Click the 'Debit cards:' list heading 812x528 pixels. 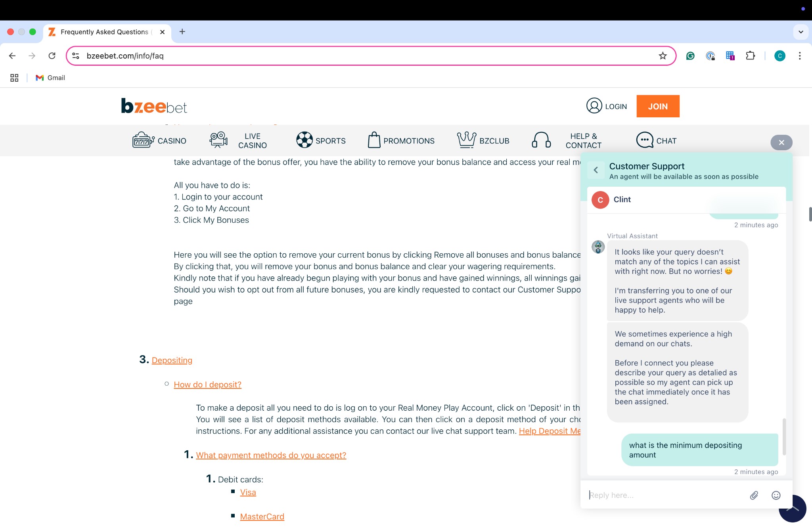[240, 480]
